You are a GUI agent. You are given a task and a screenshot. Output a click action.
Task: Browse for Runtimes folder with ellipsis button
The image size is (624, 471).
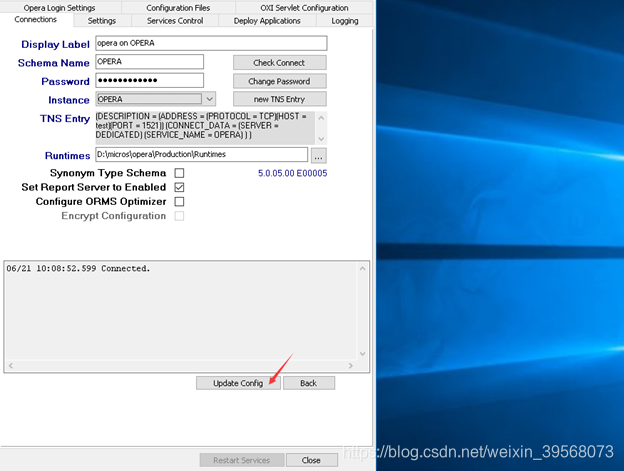click(x=318, y=156)
